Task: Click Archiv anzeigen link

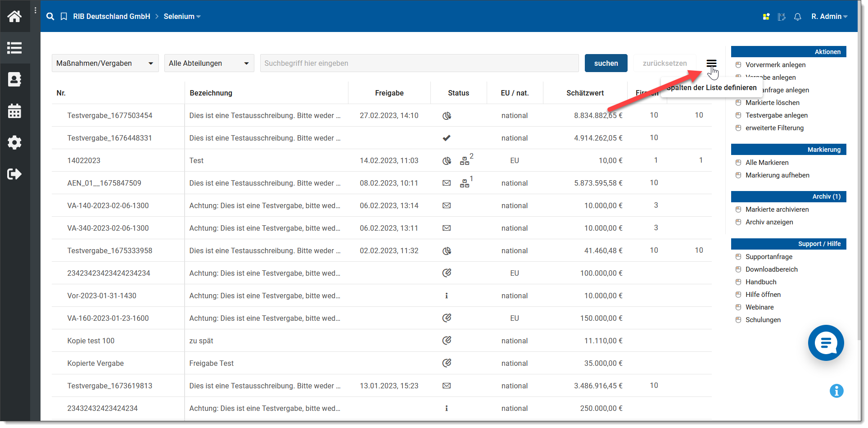Action: click(769, 222)
